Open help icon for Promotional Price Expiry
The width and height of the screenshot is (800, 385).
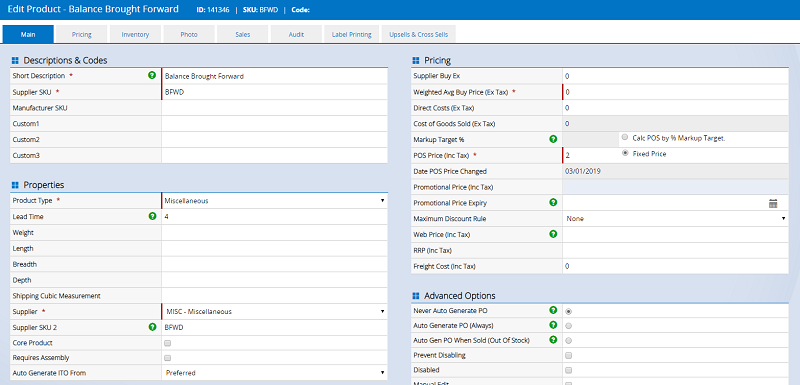pyautogui.click(x=553, y=202)
